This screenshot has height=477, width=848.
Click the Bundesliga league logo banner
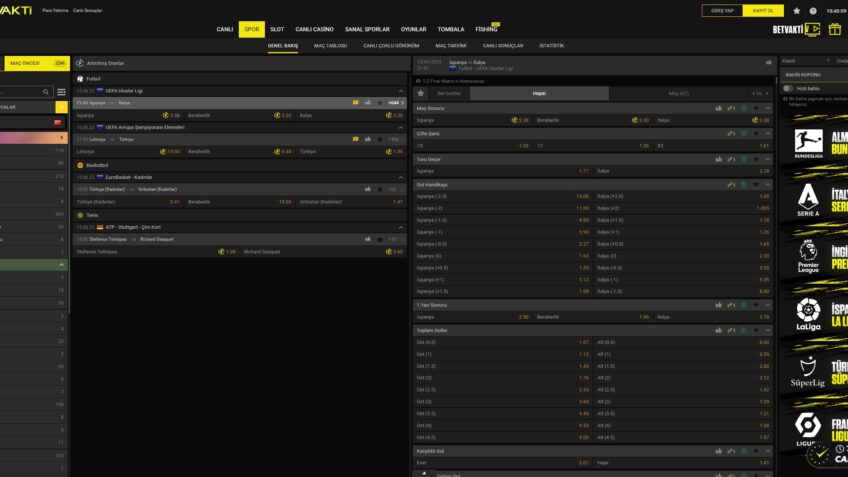[x=812, y=144]
